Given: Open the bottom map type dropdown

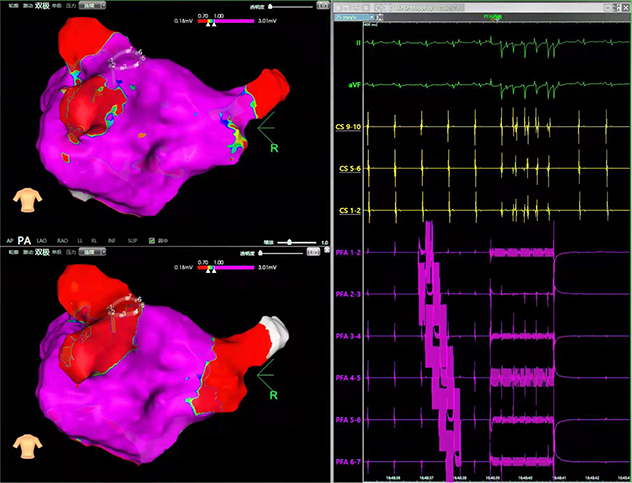Looking at the screenshot, I should point(96,255).
